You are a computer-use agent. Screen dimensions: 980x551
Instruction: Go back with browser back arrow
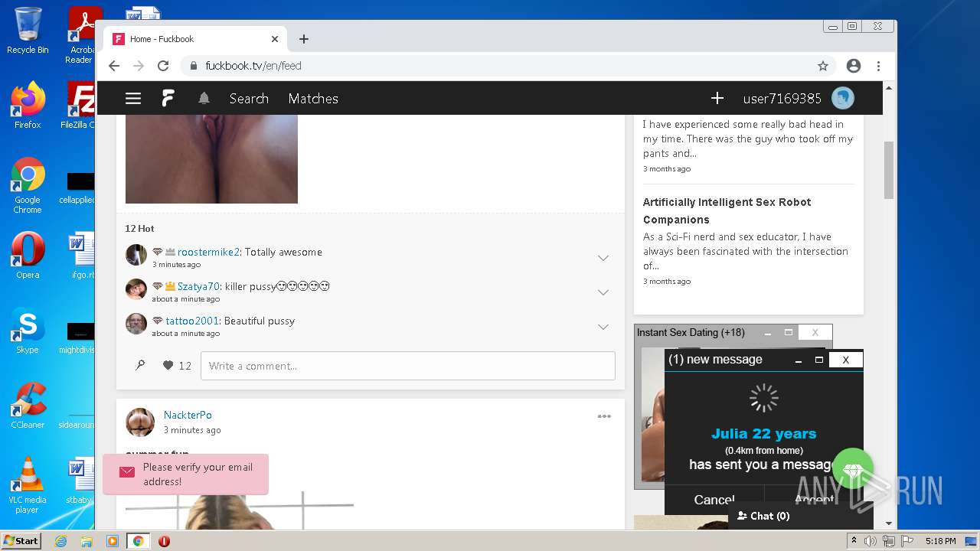click(114, 66)
